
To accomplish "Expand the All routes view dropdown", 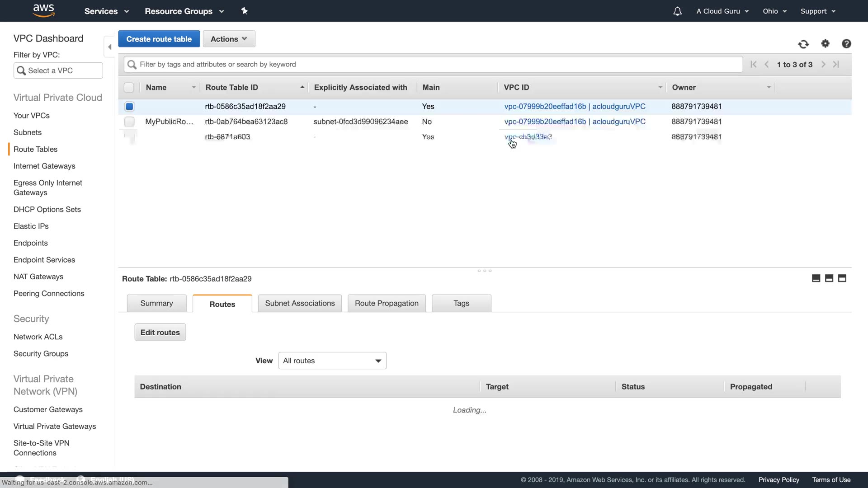I will 332,361.
